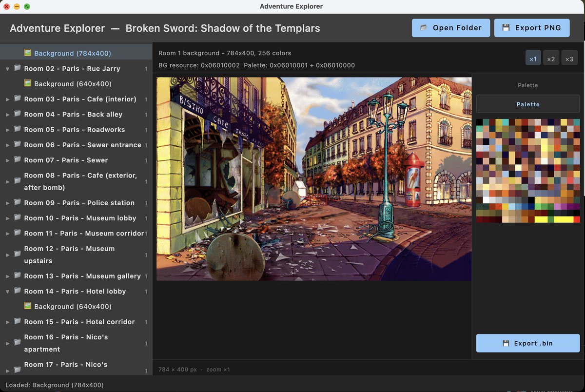
Task: Click folder icon of Room 05 Roadworks
Action: [18, 129]
